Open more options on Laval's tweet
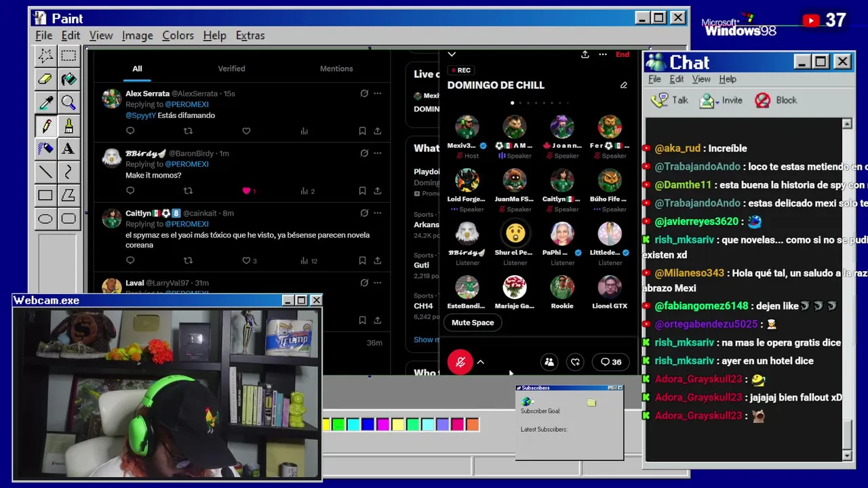The width and height of the screenshot is (868, 488). [377, 283]
